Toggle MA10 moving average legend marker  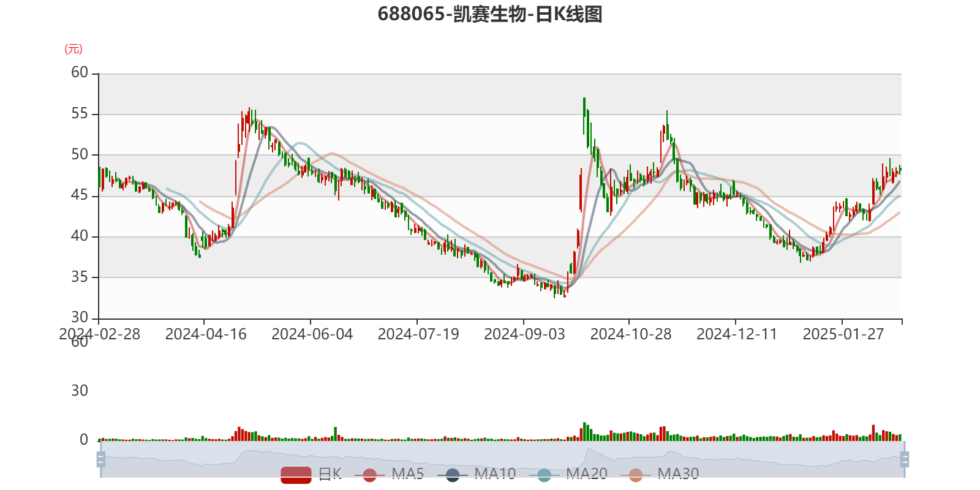[x=453, y=475]
